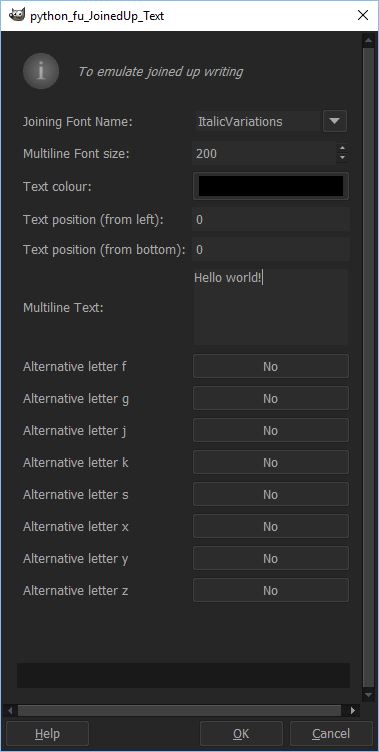The width and height of the screenshot is (379, 752).
Task: Open the black Text colour swatch
Action: (271, 186)
